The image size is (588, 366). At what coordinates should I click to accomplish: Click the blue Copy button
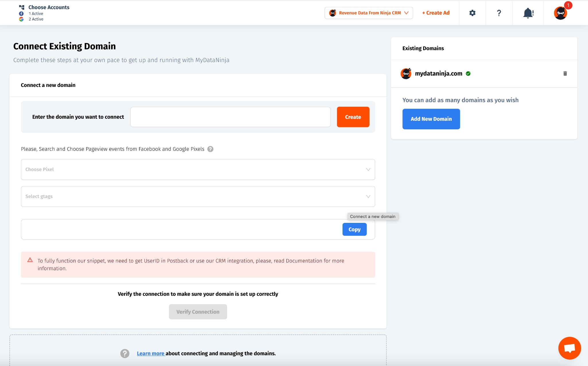(x=354, y=229)
